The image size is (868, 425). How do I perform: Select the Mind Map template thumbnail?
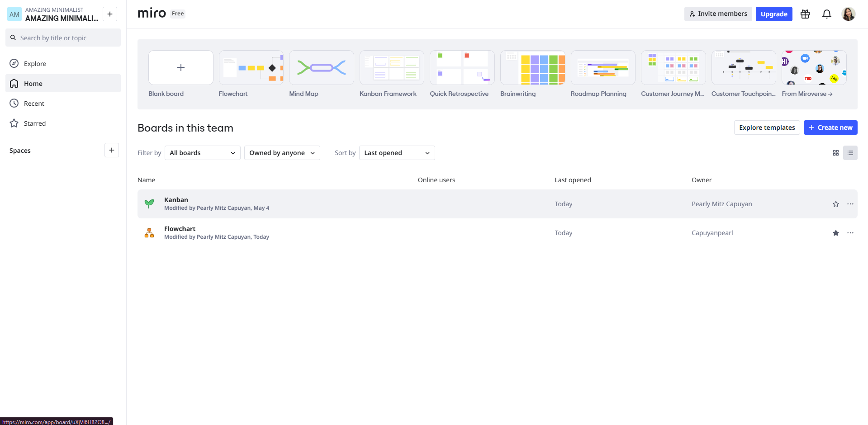click(x=321, y=68)
